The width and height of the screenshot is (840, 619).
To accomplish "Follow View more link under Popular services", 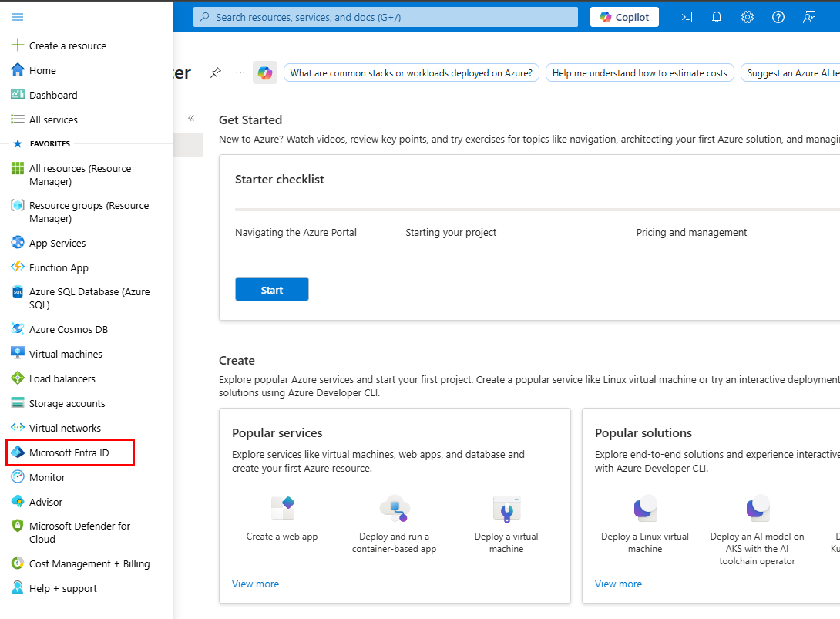I will click(255, 584).
